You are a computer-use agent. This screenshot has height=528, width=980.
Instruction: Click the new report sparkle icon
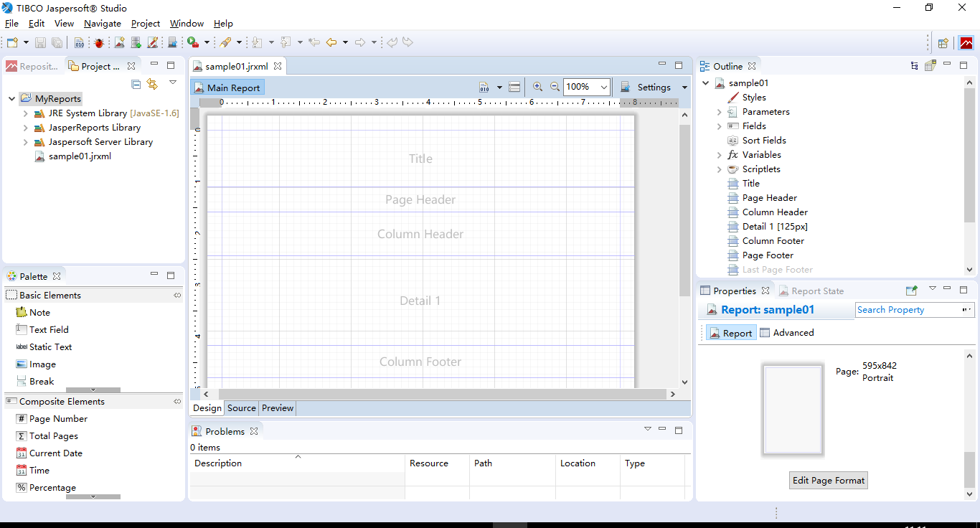click(x=120, y=43)
